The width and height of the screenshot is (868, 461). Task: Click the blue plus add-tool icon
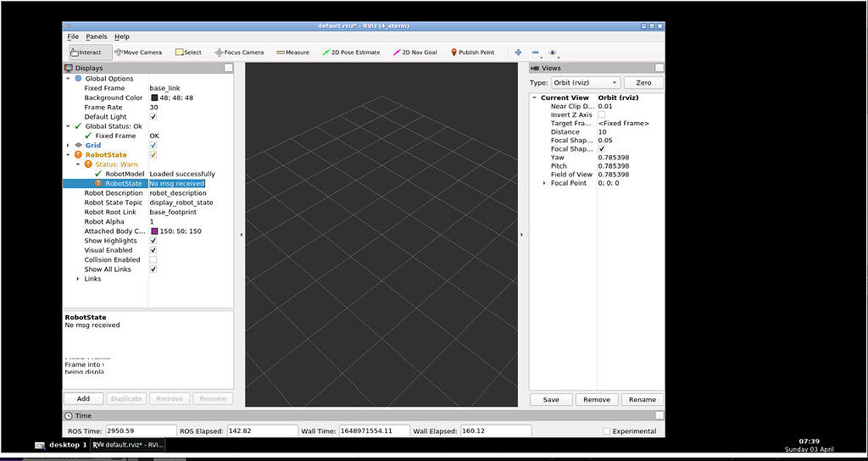tap(518, 53)
